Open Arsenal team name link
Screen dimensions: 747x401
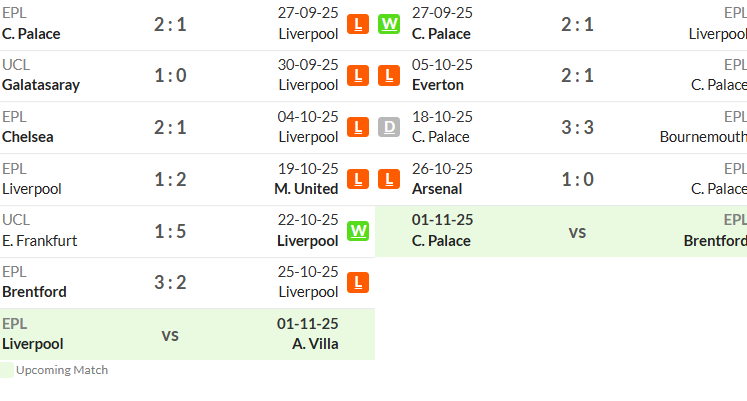437,189
